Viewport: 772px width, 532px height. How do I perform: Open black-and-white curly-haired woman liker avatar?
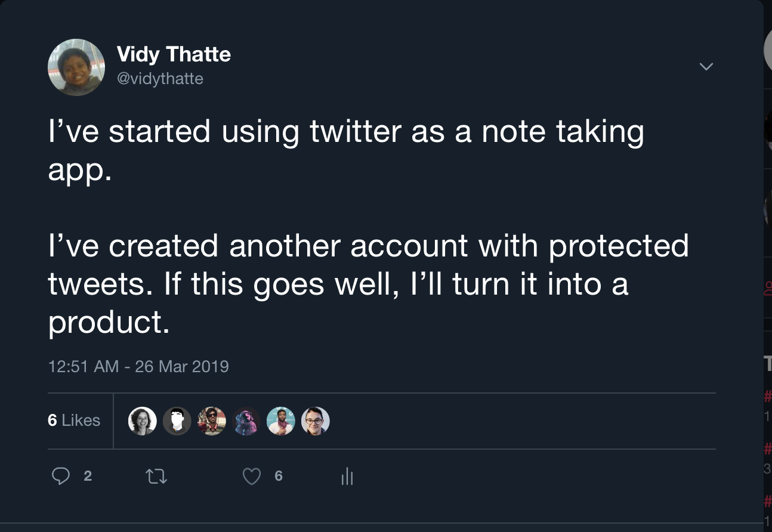[143, 421]
